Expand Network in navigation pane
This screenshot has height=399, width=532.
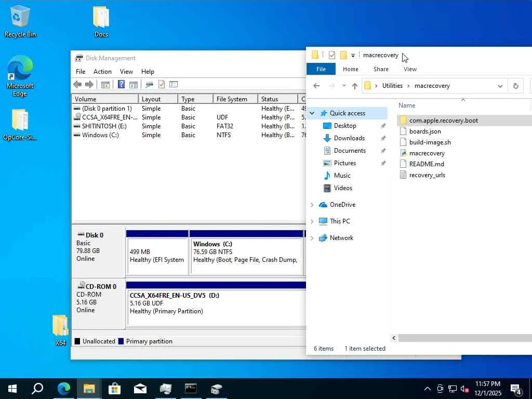click(x=312, y=238)
